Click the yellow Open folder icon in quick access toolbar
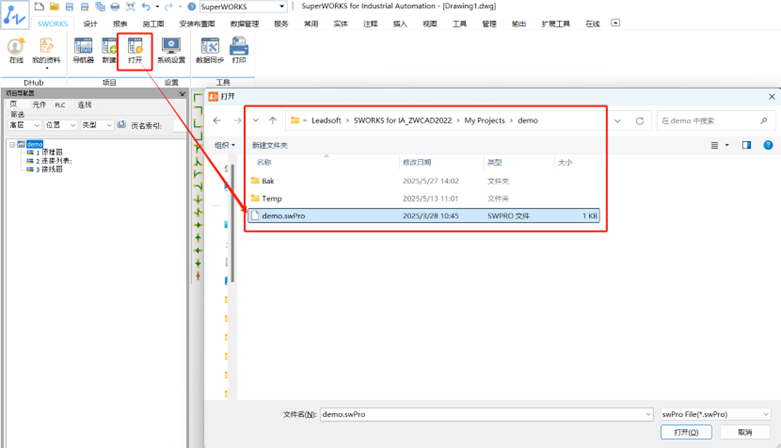The width and height of the screenshot is (781, 448). (54, 6)
